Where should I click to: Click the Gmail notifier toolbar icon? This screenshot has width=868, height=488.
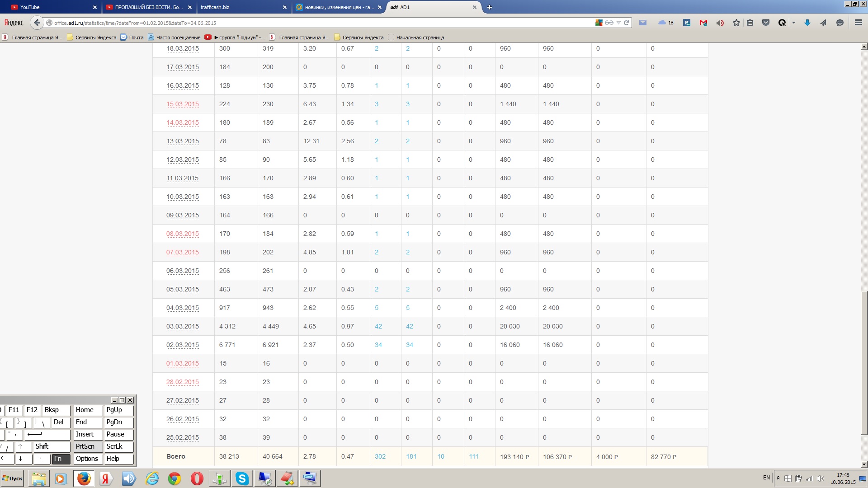click(703, 23)
